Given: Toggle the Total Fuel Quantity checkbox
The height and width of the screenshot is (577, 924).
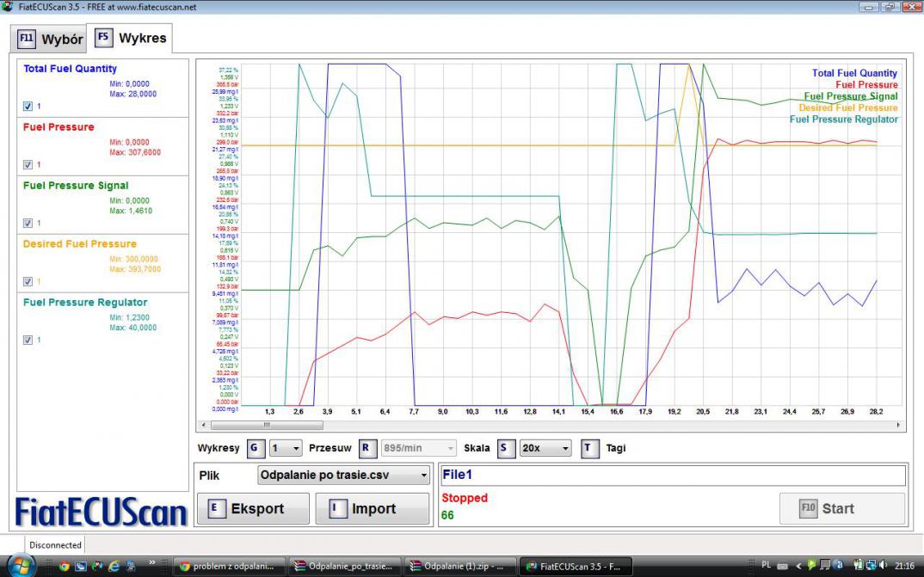Looking at the screenshot, I should (28, 106).
